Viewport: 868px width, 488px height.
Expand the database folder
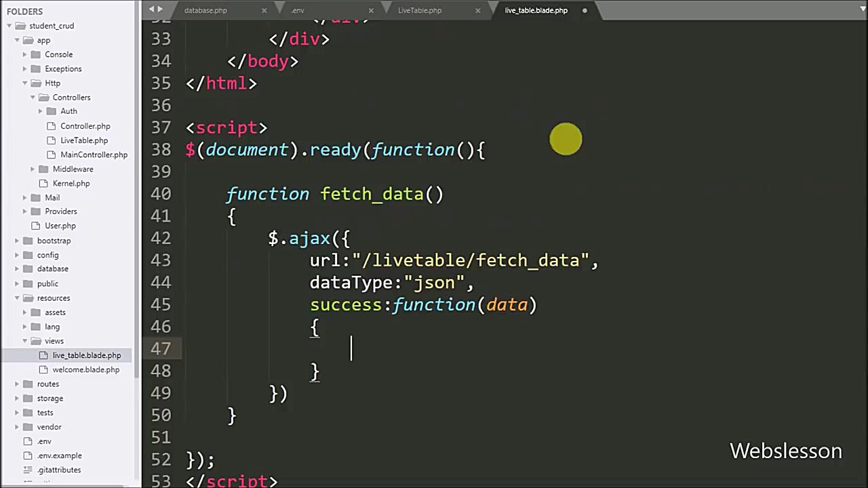(x=17, y=269)
